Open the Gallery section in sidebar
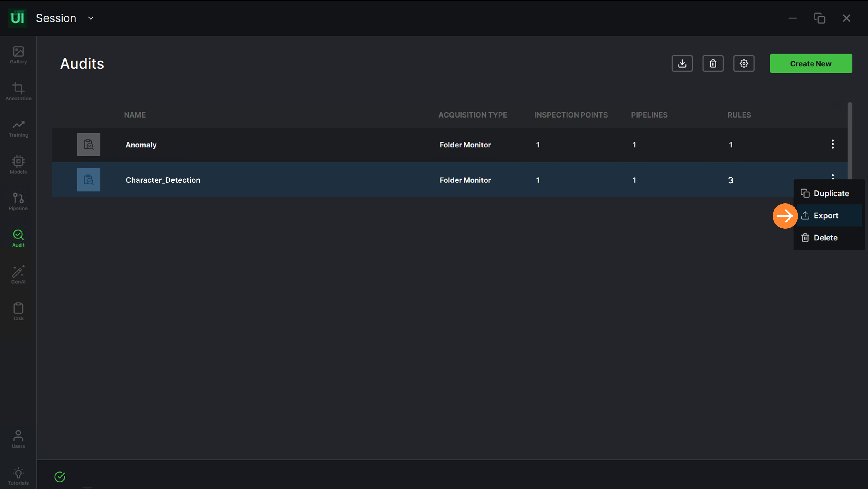The width and height of the screenshot is (868, 489). click(18, 55)
